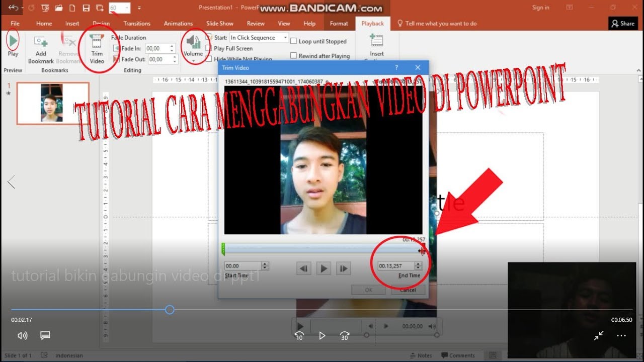Click the green start trim marker

pos(223,249)
